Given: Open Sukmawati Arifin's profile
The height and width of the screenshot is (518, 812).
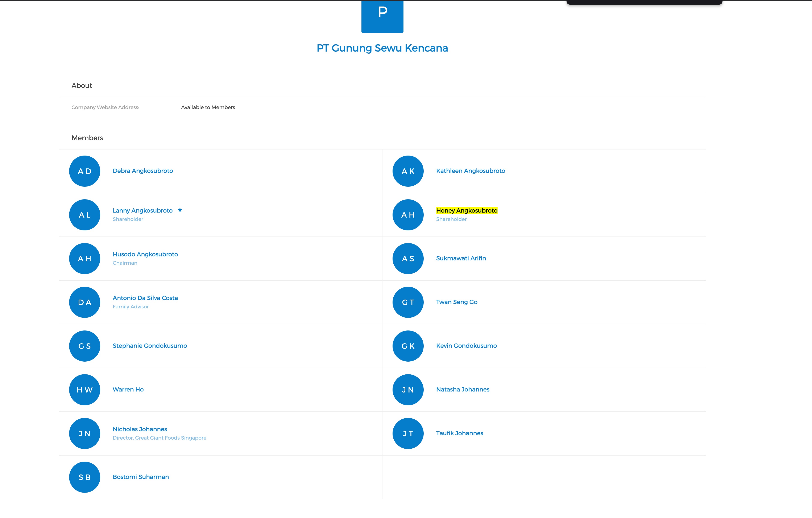Looking at the screenshot, I should click(461, 258).
